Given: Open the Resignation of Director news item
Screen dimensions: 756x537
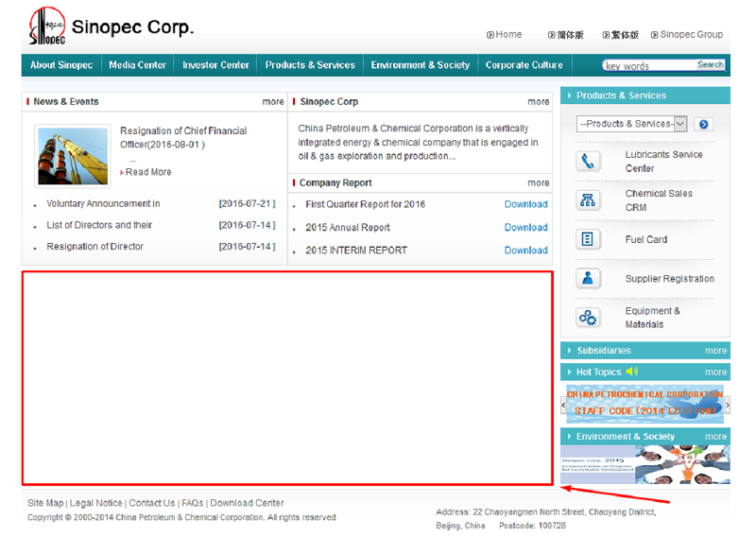Looking at the screenshot, I should [x=95, y=247].
